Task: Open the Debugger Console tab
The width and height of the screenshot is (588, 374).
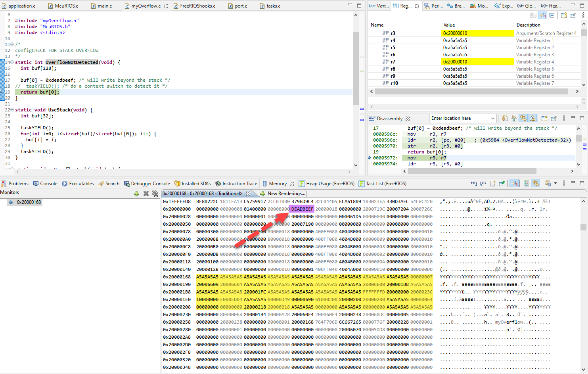Action: click(x=147, y=184)
